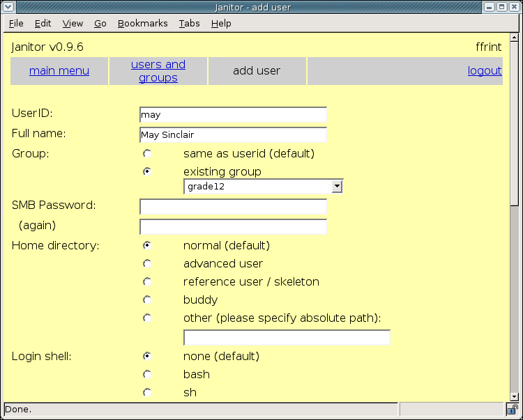Open the Bookmarks menu

(x=142, y=23)
